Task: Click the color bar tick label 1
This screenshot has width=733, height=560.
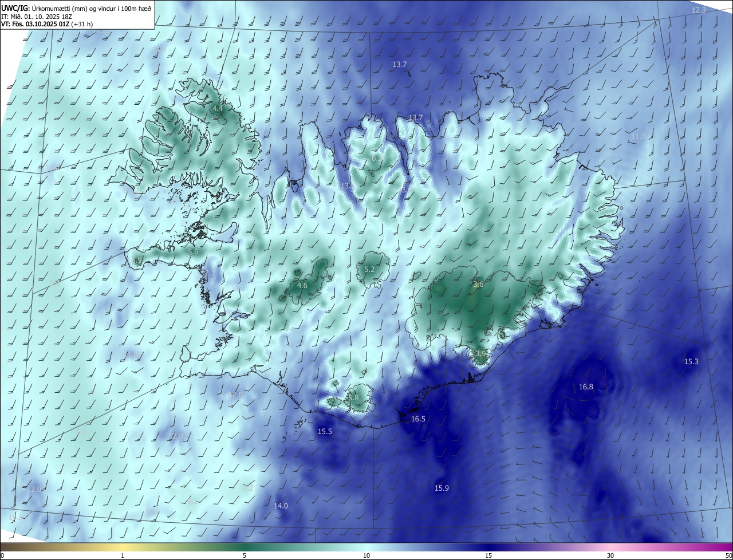Action: (x=123, y=555)
